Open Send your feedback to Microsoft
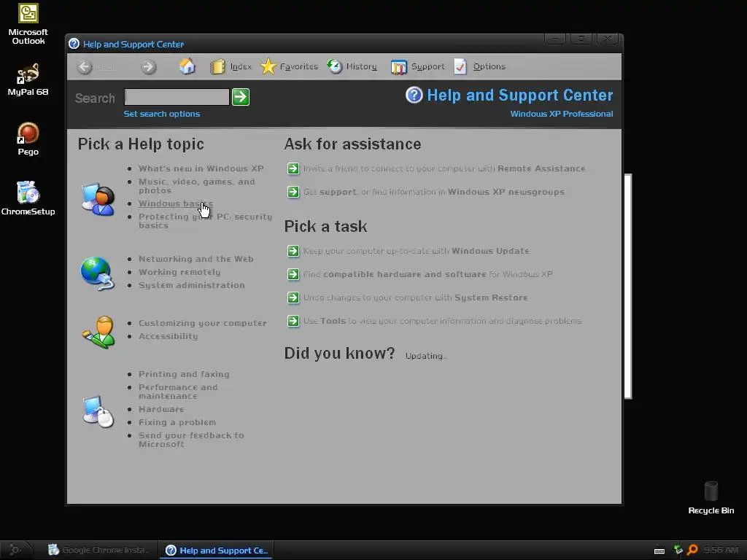The image size is (747, 560). pyautogui.click(x=191, y=440)
